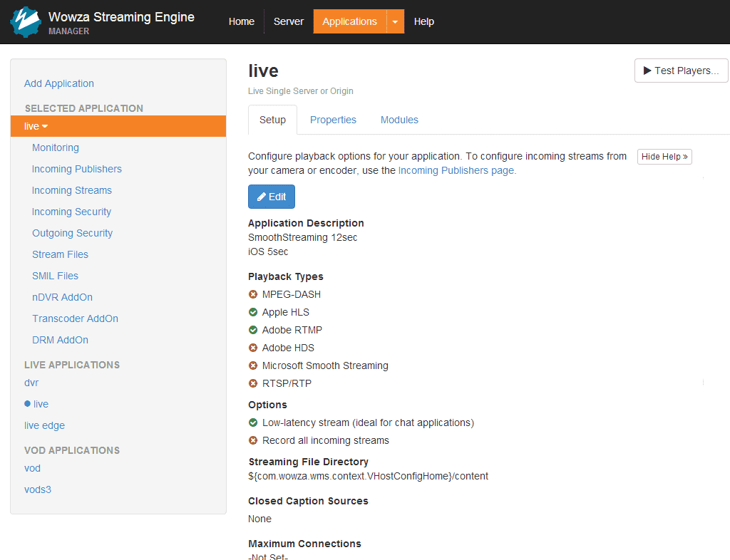The width and height of the screenshot is (730, 560).
Task: Click the blue dot beside live application
Action: pyautogui.click(x=28, y=404)
